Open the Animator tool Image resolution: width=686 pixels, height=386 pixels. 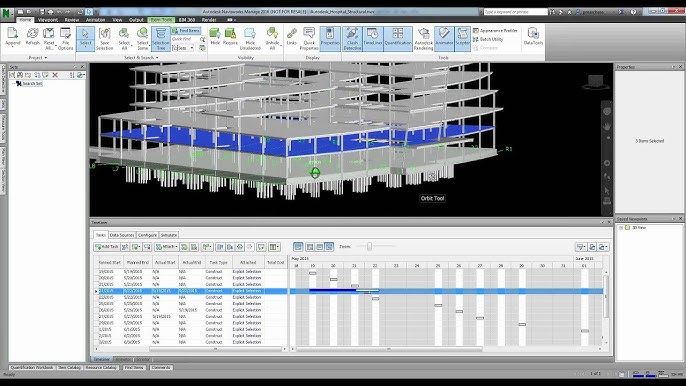pyautogui.click(x=444, y=39)
